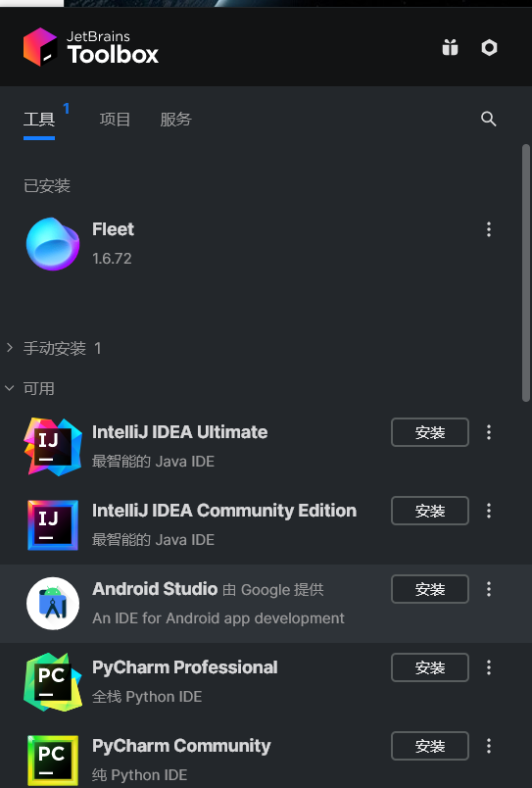This screenshot has height=788, width=532.
Task: Click the Android Studio icon
Action: [x=53, y=603]
